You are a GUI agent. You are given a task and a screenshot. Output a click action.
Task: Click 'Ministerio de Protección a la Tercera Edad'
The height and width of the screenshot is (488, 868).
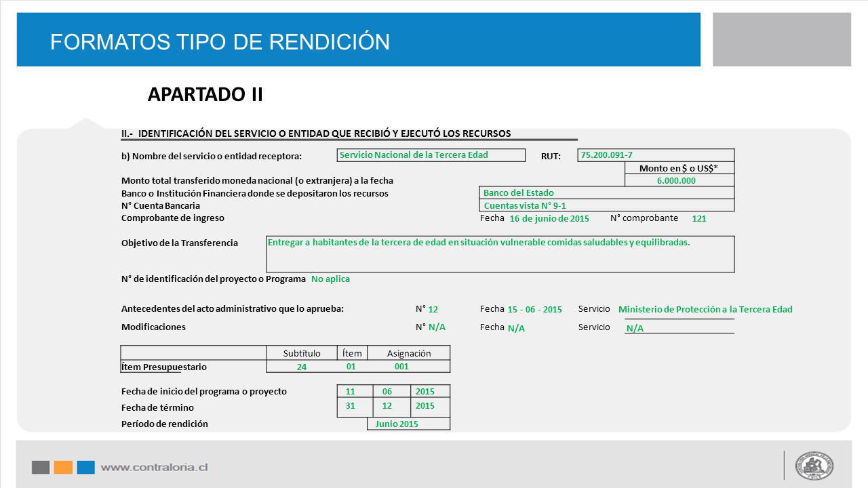[x=705, y=310]
